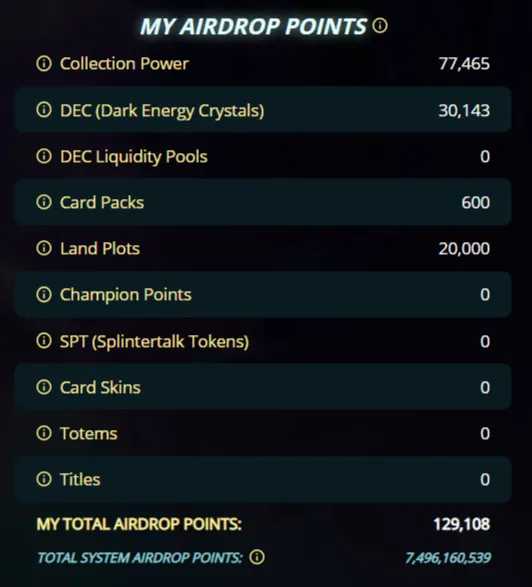Click the Champion Points info icon
This screenshot has height=587, width=532.
click(x=44, y=295)
